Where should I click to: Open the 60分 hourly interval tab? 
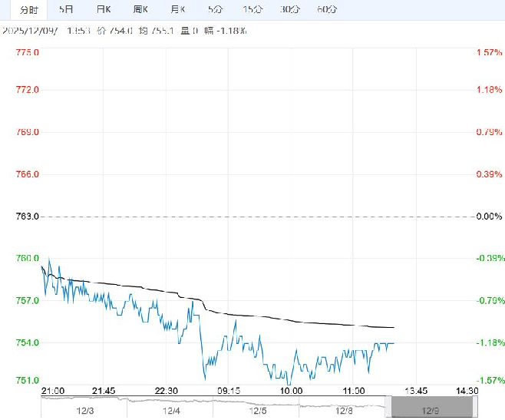click(x=326, y=9)
